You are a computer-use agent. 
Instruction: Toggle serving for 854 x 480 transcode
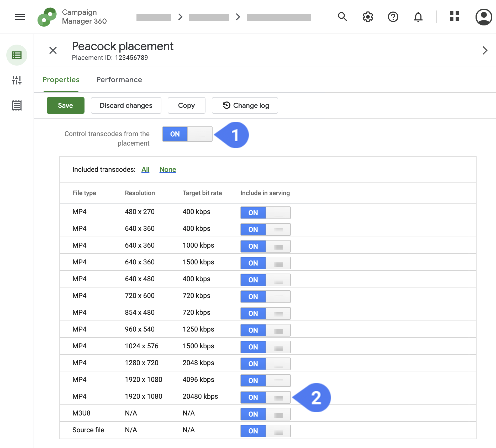266,313
